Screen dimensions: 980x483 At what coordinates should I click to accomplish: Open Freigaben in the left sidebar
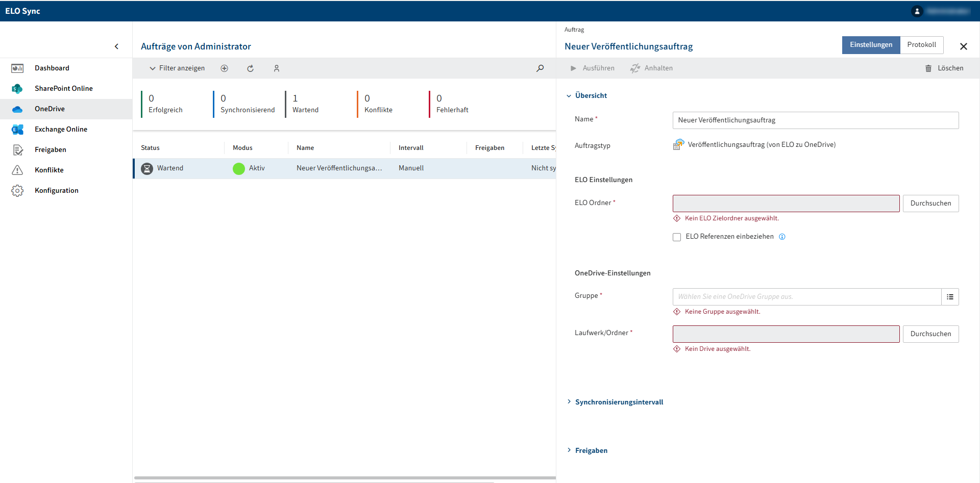click(51, 150)
